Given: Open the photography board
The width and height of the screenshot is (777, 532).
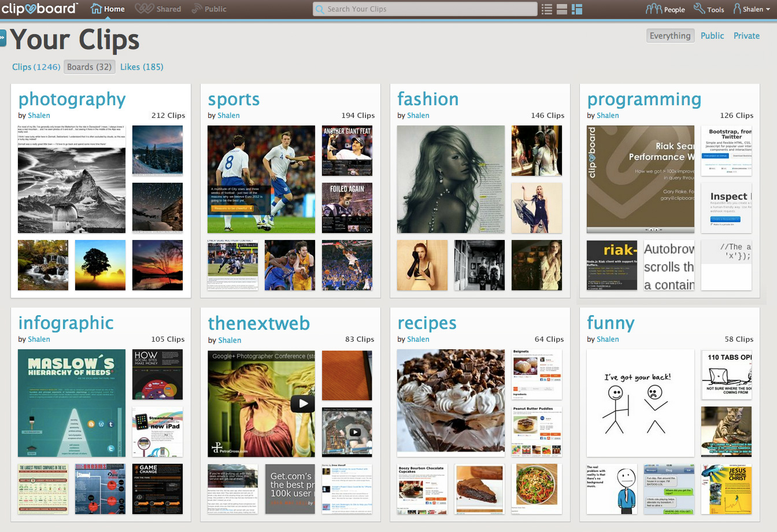Looking at the screenshot, I should pyautogui.click(x=72, y=99).
